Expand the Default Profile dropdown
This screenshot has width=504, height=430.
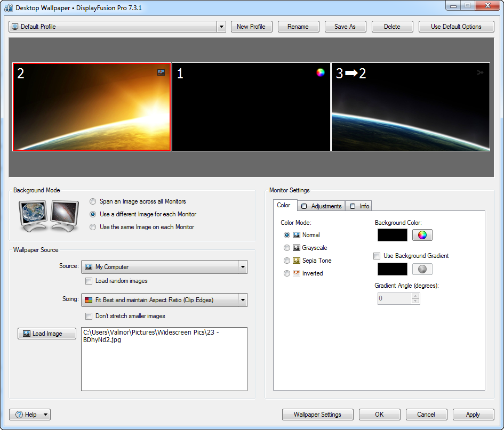pos(221,27)
